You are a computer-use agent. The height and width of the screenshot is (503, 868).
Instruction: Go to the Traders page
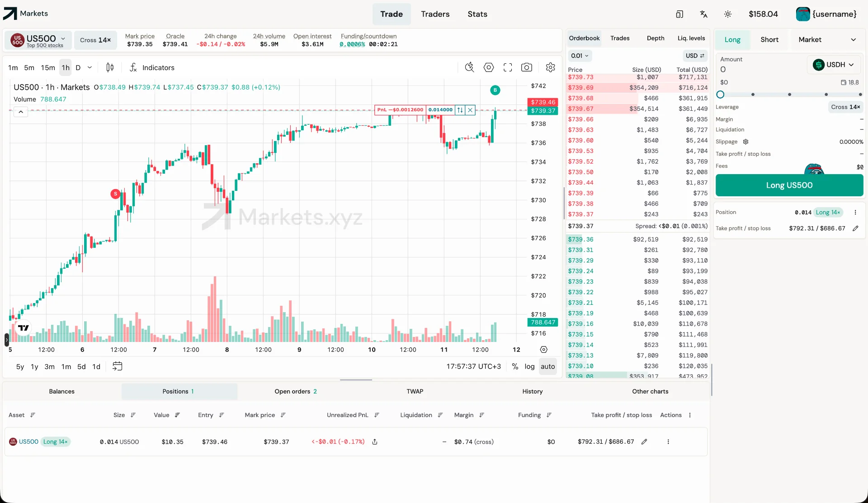pos(435,14)
